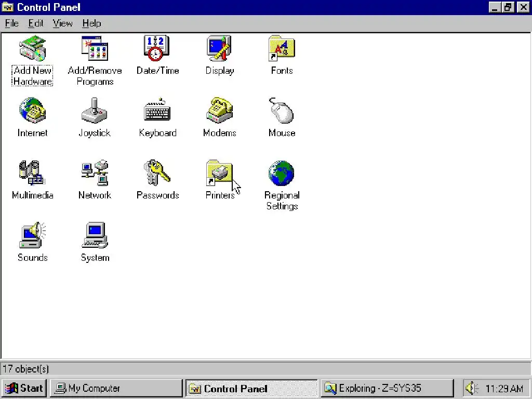532x399 pixels.
Task: Click the Passwords keys icon
Action: pyautogui.click(x=157, y=173)
